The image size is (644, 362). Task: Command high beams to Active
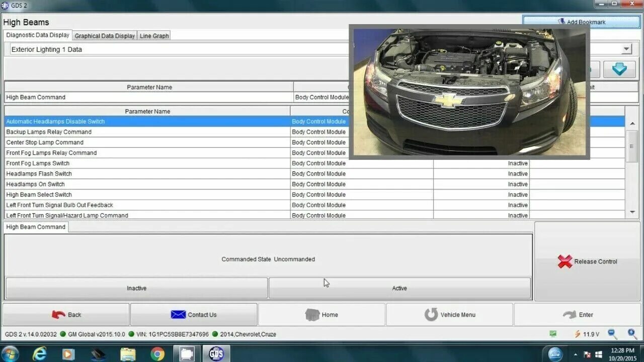[399, 288]
